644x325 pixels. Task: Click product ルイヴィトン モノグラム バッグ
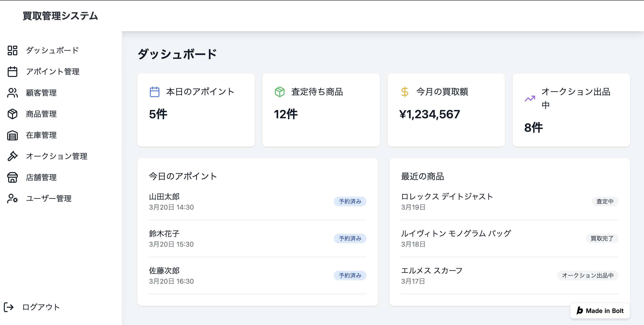[x=456, y=234]
